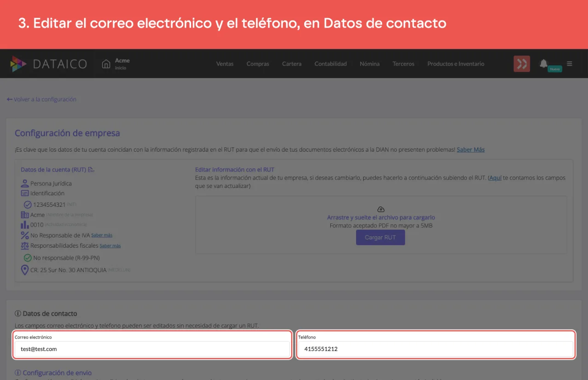Click the Cargar RUT button
Screen dimensions: 588x380
380,238
